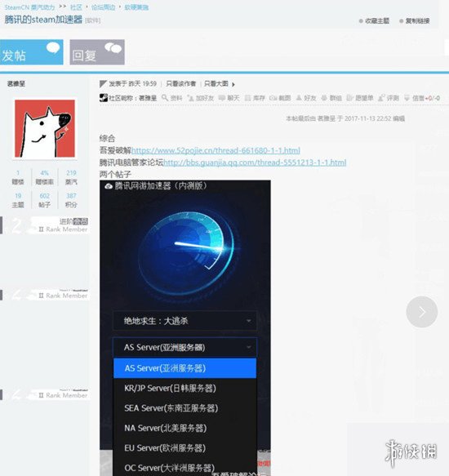Click the 219 蒸汽 stat
This screenshot has width=449, height=476.
click(x=71, y=177)
